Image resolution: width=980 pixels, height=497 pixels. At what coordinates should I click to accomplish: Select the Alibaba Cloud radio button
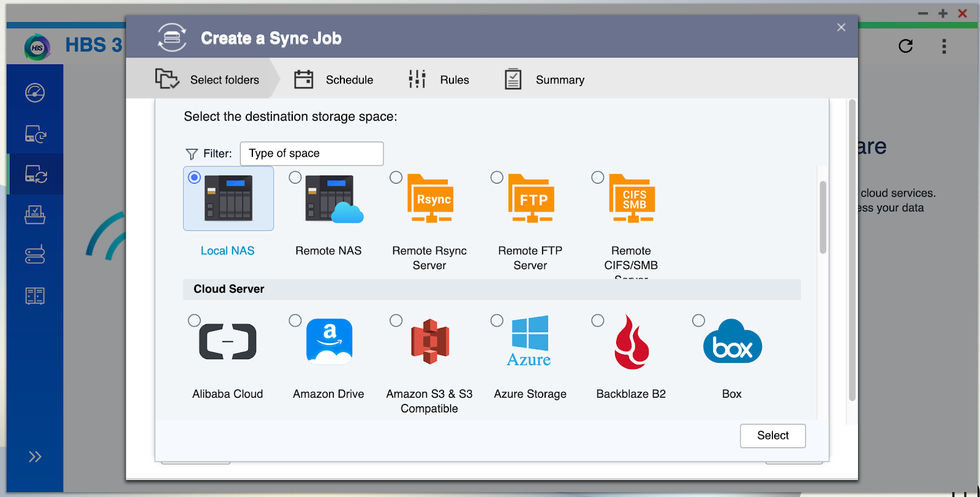[194, 321]
